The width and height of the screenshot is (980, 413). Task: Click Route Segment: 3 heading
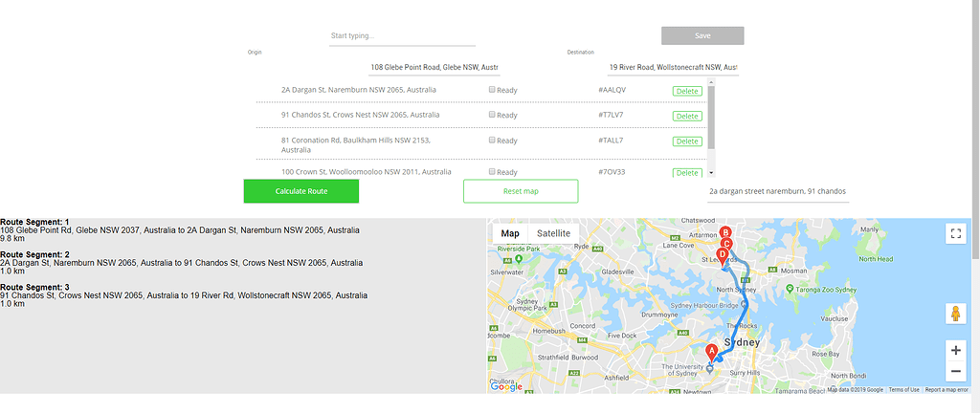(35, 287)
